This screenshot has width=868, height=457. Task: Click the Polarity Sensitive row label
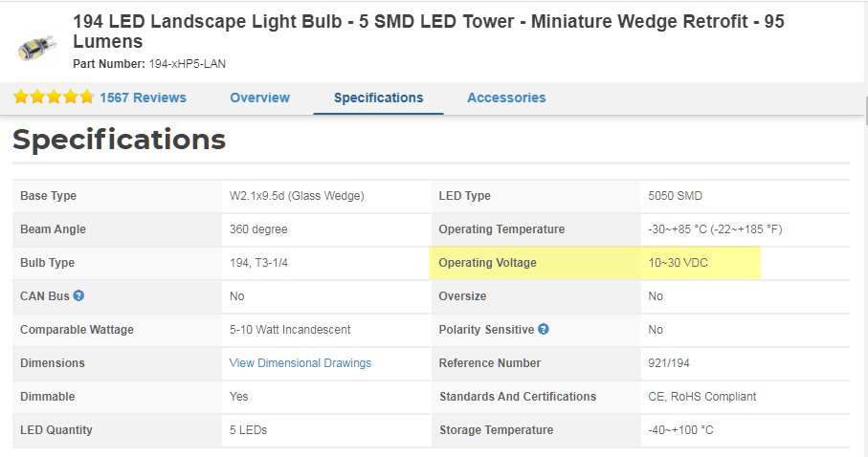click(x=486, y=330)
